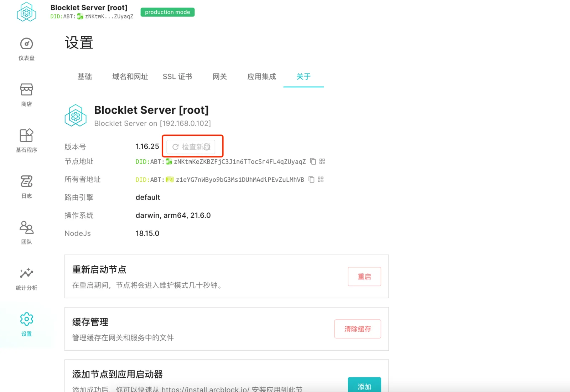Image resolution: width=570 pixels, height=392 pixels.
Task: Click the 节点地址 label
Action: pos(79,161)
